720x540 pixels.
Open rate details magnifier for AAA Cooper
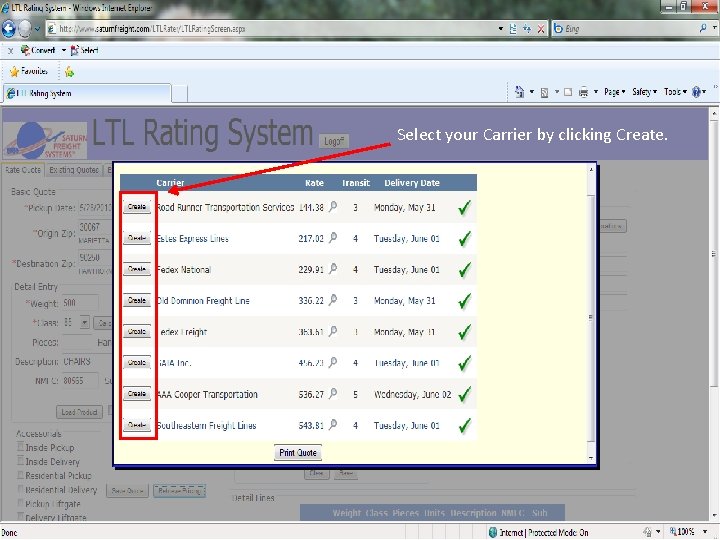point(333,394)
